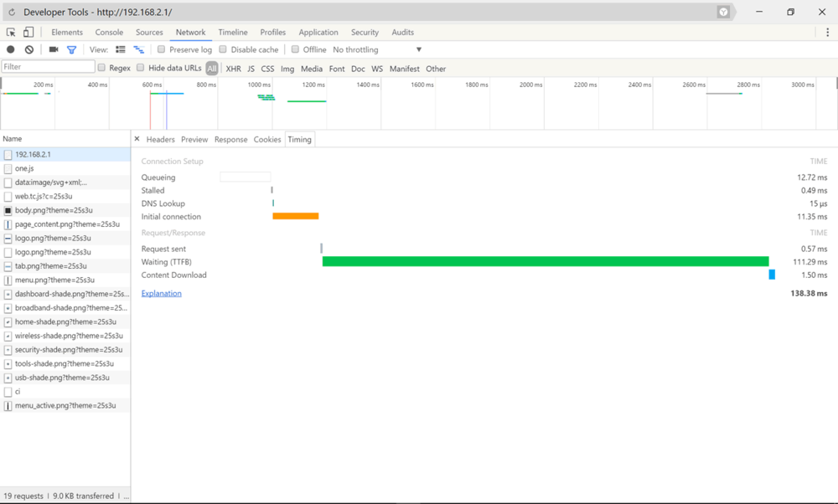This screenshot has height=504, width=838.
Task: Select the XHR filter type button
Action: [x=233, y=69]
